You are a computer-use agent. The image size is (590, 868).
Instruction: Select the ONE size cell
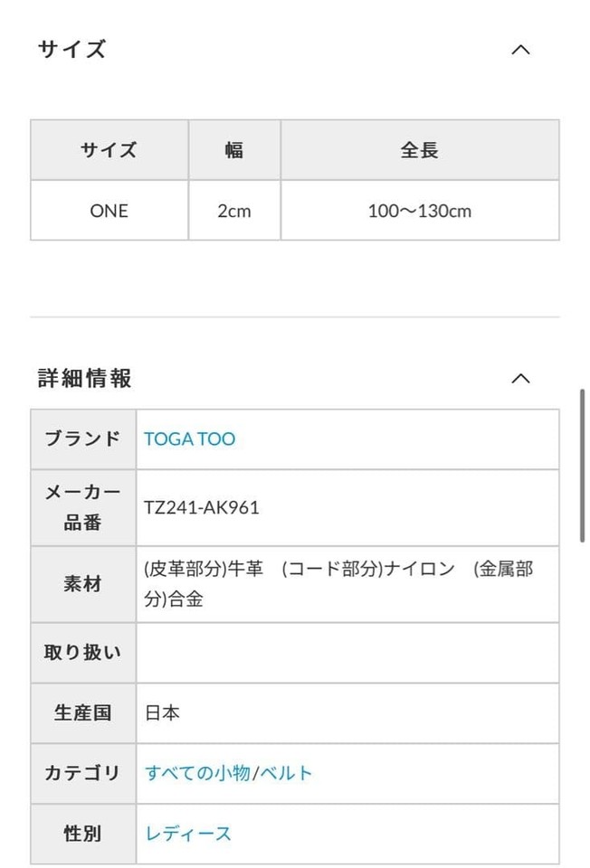click(x=109, y=211)
